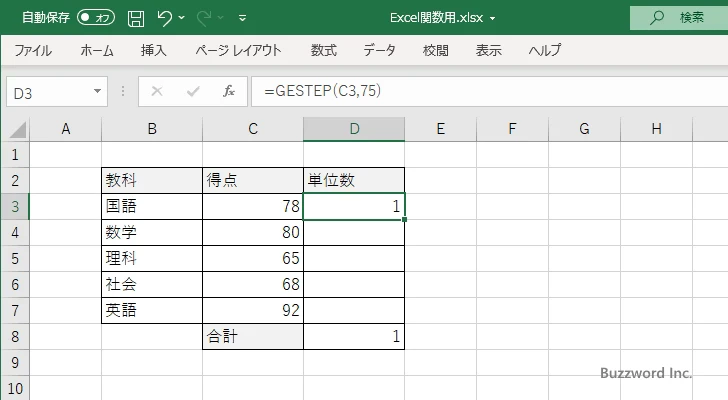Click the score cell with 92
The height and width of the screenshot is (400, 728).
tap(253, 310)
